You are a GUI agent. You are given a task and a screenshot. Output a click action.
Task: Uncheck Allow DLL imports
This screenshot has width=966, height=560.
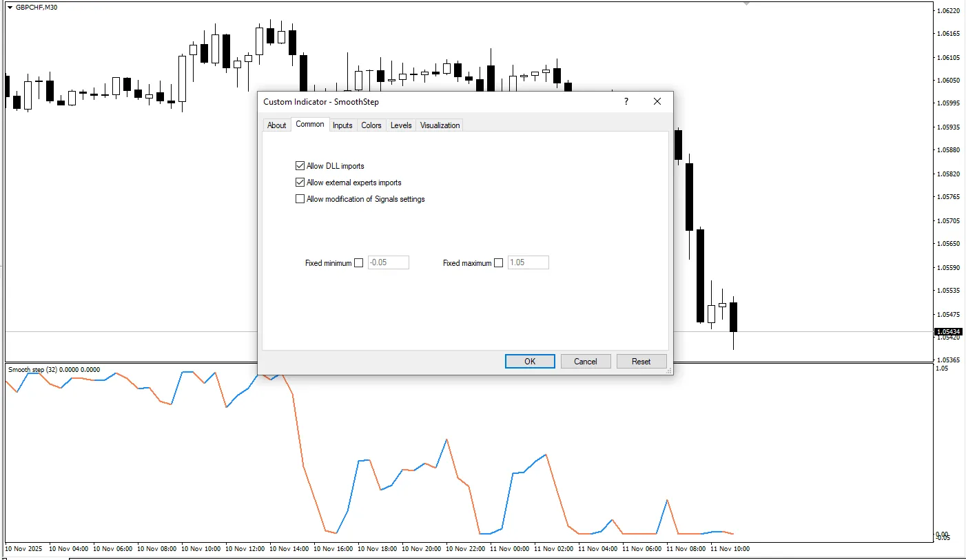pyautogui.click(x=300, y=166)
